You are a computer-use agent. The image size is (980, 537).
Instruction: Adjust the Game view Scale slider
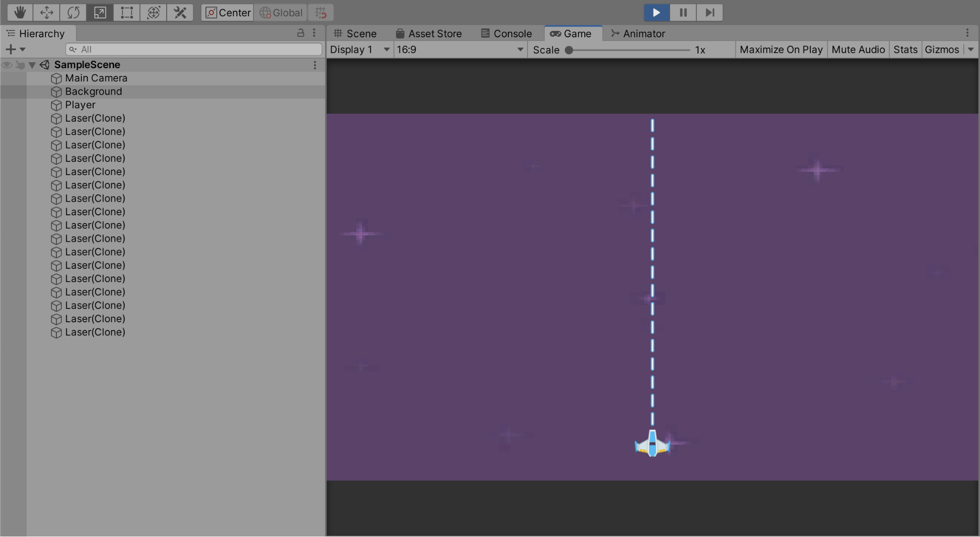coord(569,50)
